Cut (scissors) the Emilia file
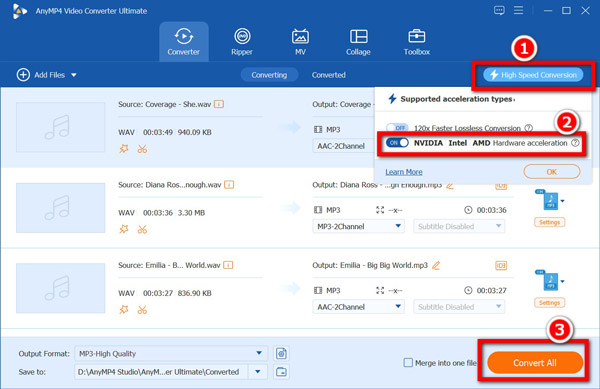This screenshot has width=600, height=389. pyautogui.click(x=142, y=309)
